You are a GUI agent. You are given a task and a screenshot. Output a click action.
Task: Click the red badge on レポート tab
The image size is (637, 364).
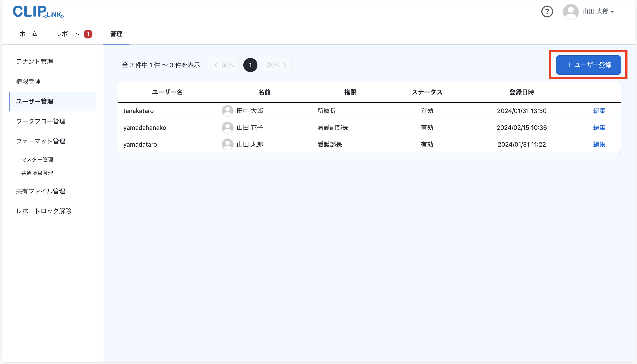[88, 34]
